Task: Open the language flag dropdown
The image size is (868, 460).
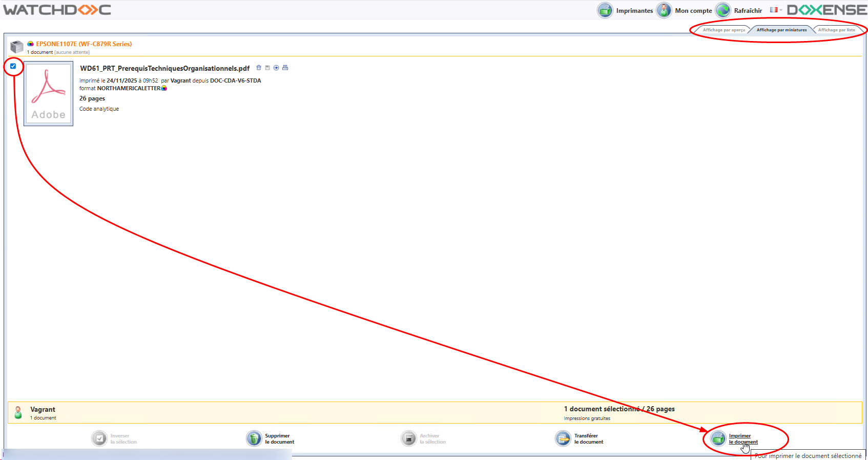Action: click(x=776, y=10)
